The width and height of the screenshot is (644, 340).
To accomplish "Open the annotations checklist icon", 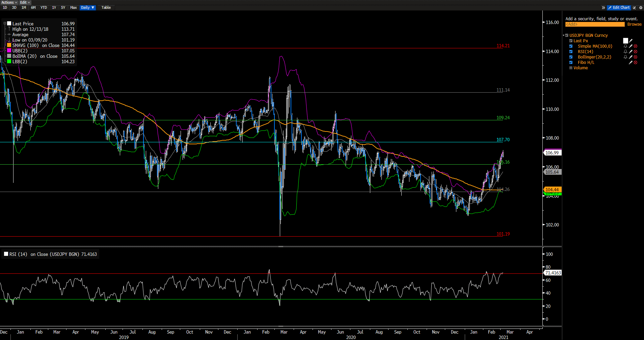I will pos(634,7).
